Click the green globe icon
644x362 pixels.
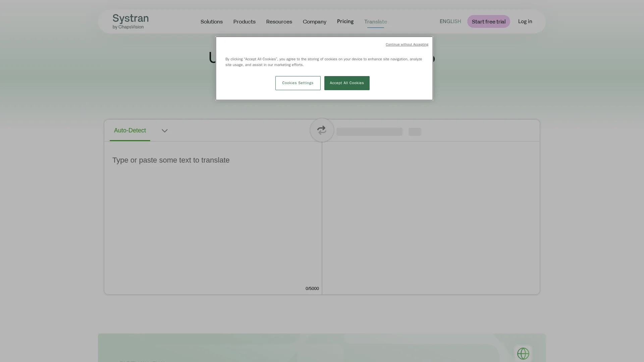pos(523,354)
